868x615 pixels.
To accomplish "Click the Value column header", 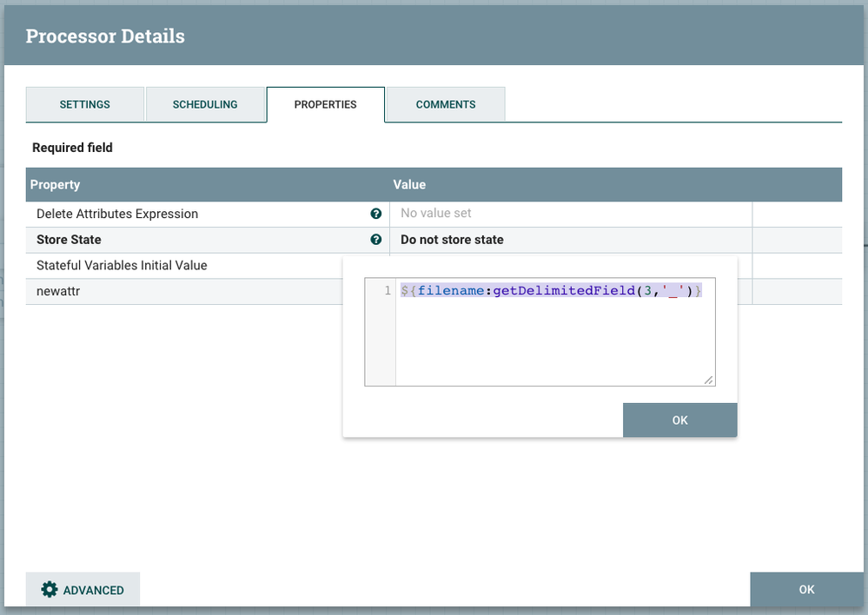I will pos(409,185).
